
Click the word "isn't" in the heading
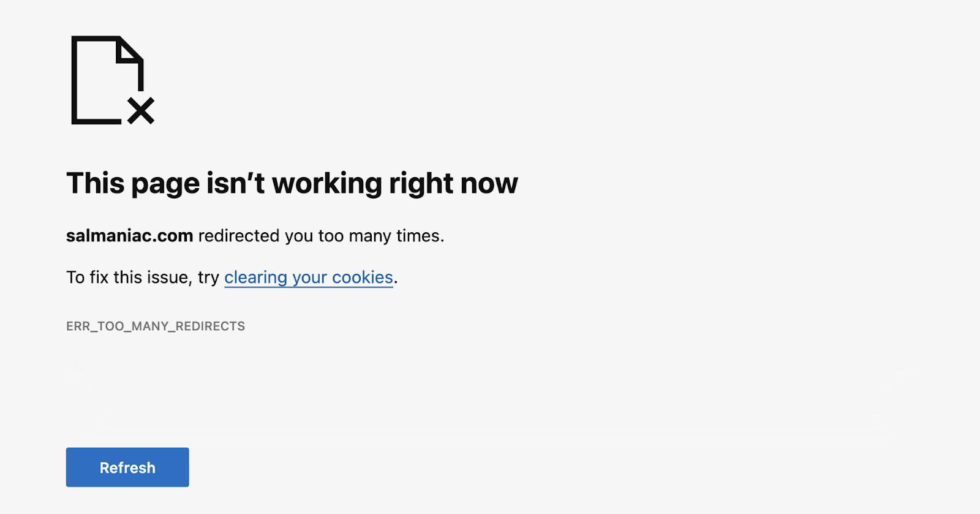click(236, 183)
